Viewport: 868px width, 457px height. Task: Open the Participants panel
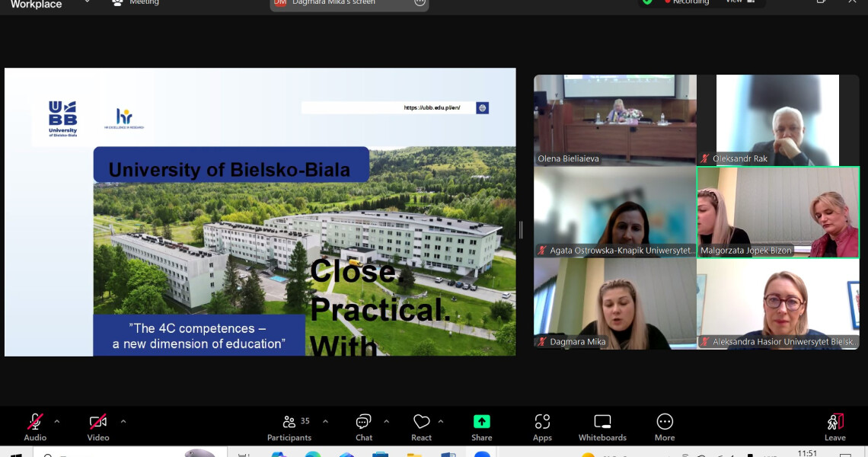coord(289,427)
